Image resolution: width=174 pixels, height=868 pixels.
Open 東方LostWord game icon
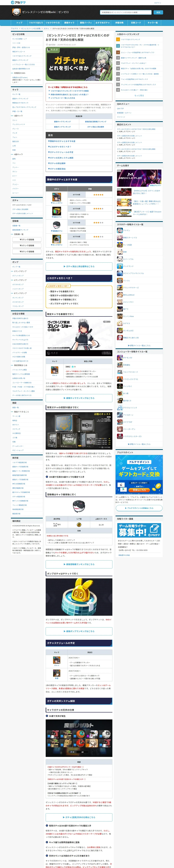[120, 295]
